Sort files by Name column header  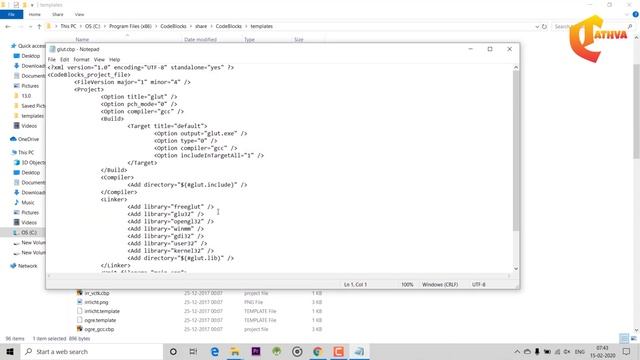pyautogui.click(x=82, y=40)
